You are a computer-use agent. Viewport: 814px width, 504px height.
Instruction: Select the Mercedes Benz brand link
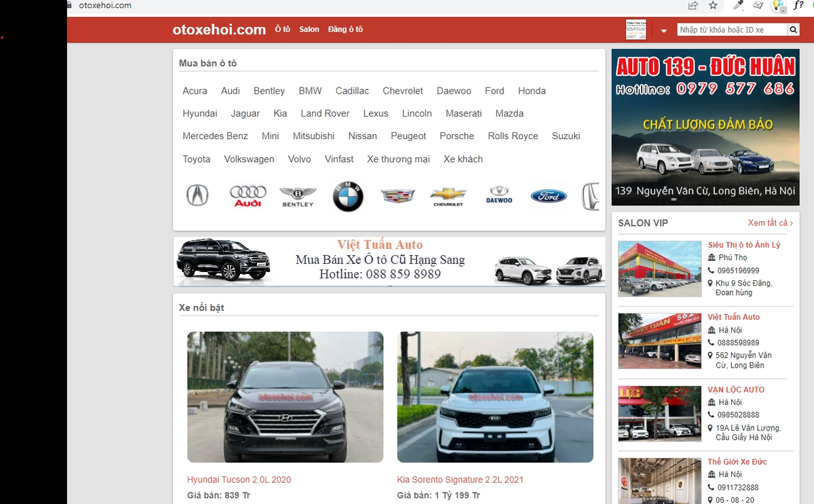point(215,136)
